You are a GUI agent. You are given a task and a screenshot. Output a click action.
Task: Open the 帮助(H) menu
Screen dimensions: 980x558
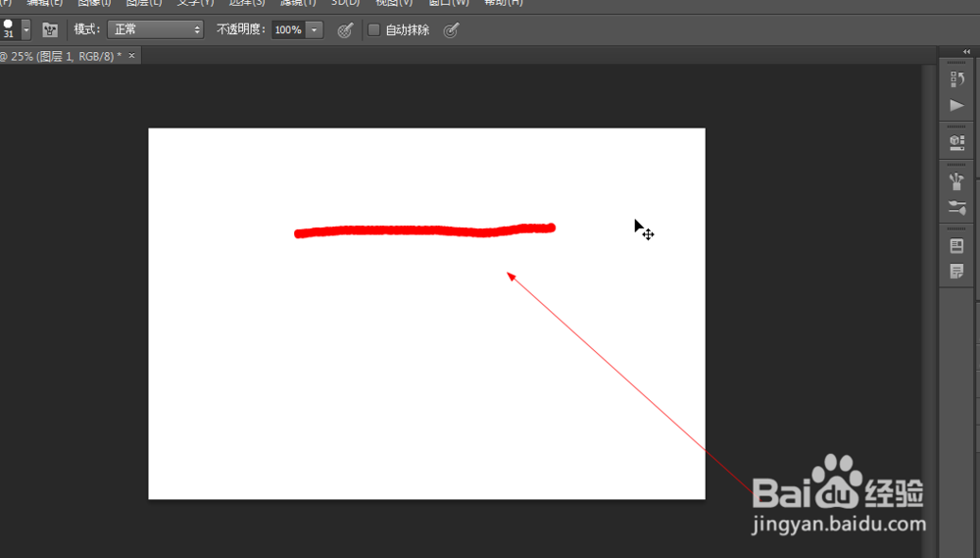(x=503, y=3)
